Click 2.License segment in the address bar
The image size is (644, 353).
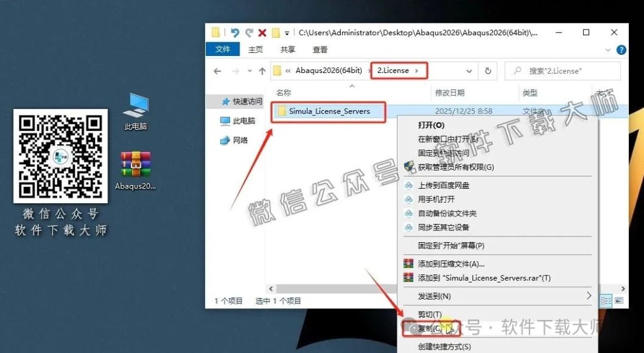coord(393,70)
